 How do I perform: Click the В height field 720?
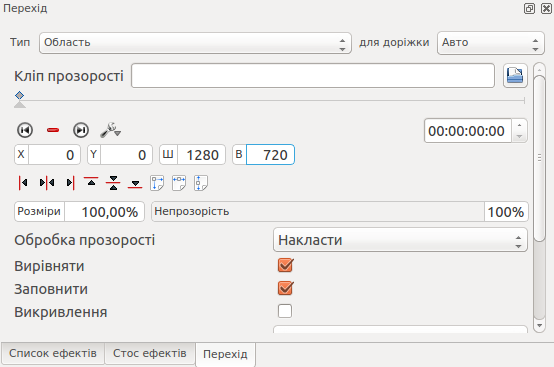click(263, 155)
